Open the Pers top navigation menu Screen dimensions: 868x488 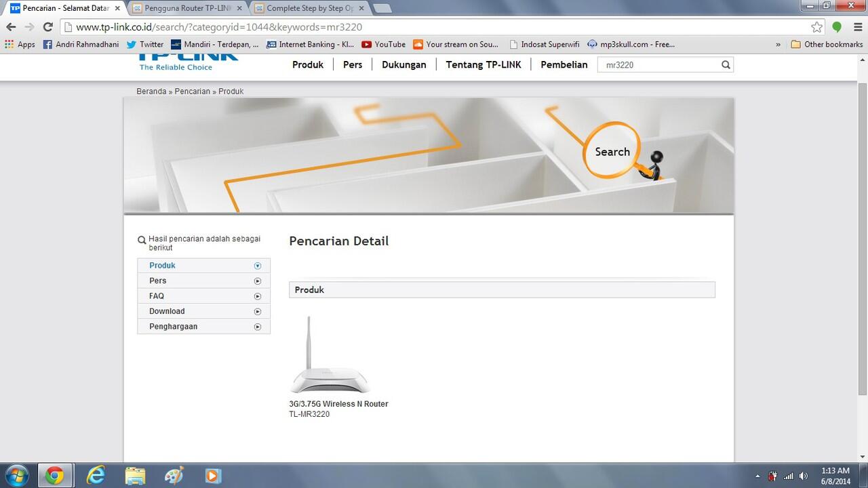(x=353, y=64)
